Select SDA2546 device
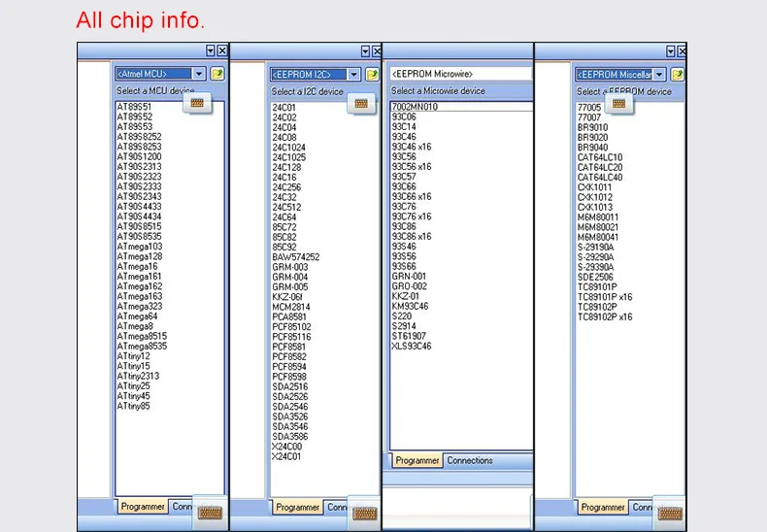767x532 pixels. click(290, 407)
